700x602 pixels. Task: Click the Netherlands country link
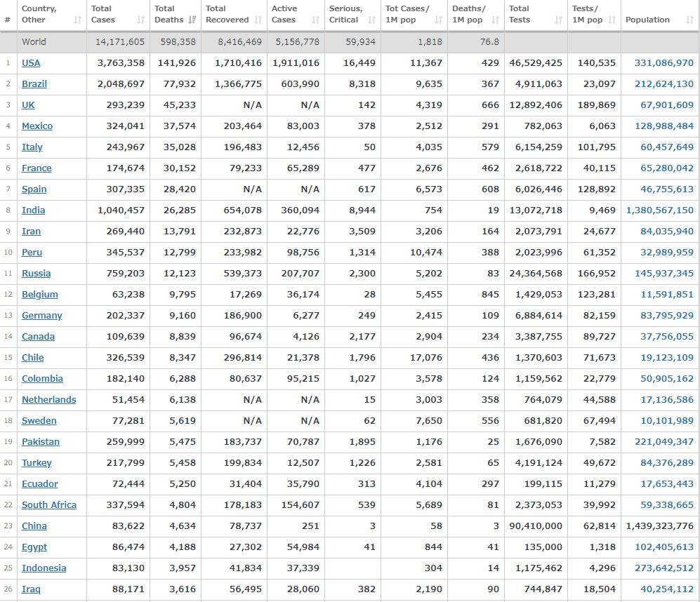pyautogui.click(x=48, y=400)
